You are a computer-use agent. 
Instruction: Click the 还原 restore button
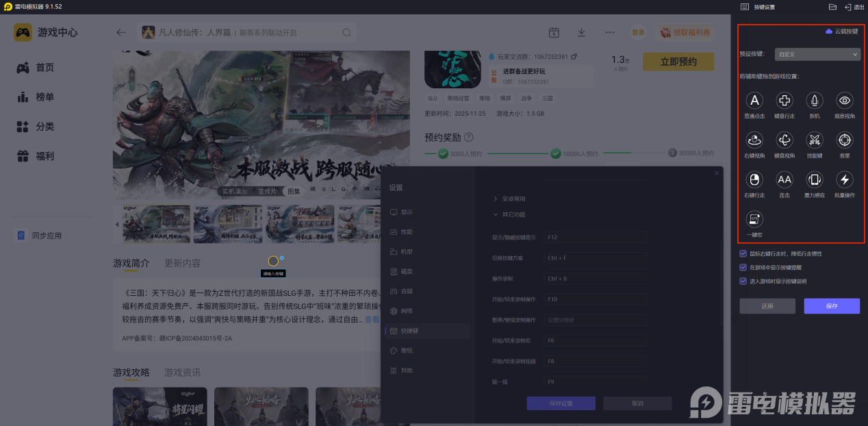click(767, 306)
